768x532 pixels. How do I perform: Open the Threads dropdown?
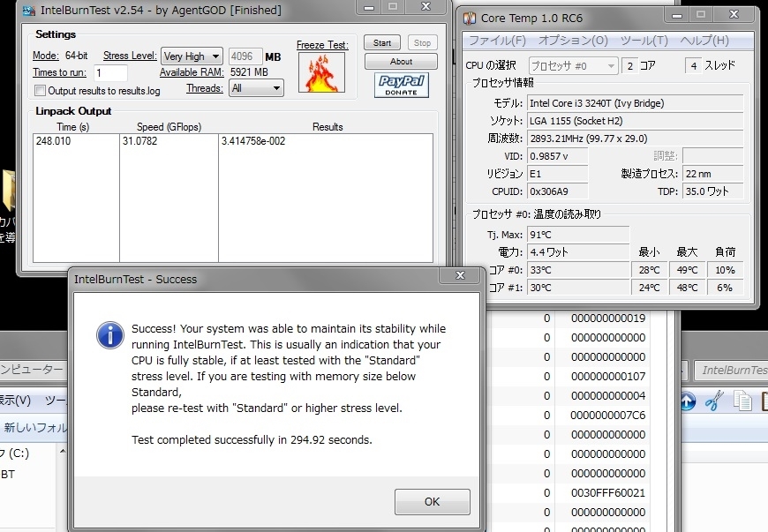256,88
